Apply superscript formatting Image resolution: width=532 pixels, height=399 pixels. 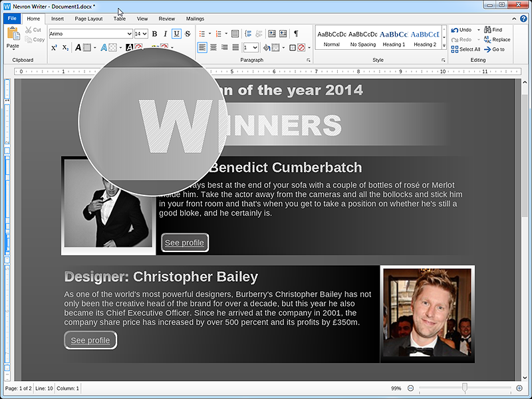[x=54, y=48]
